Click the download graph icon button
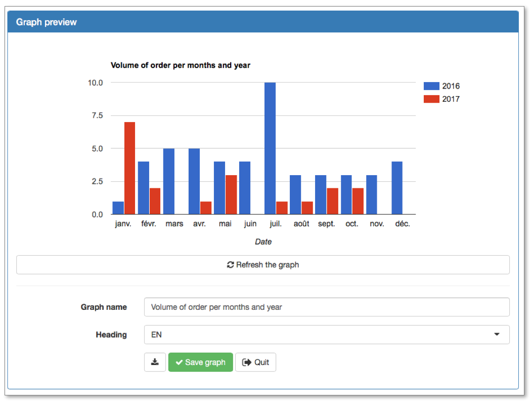532x402 pixels. pyautogui.click(x=155, y=362)
